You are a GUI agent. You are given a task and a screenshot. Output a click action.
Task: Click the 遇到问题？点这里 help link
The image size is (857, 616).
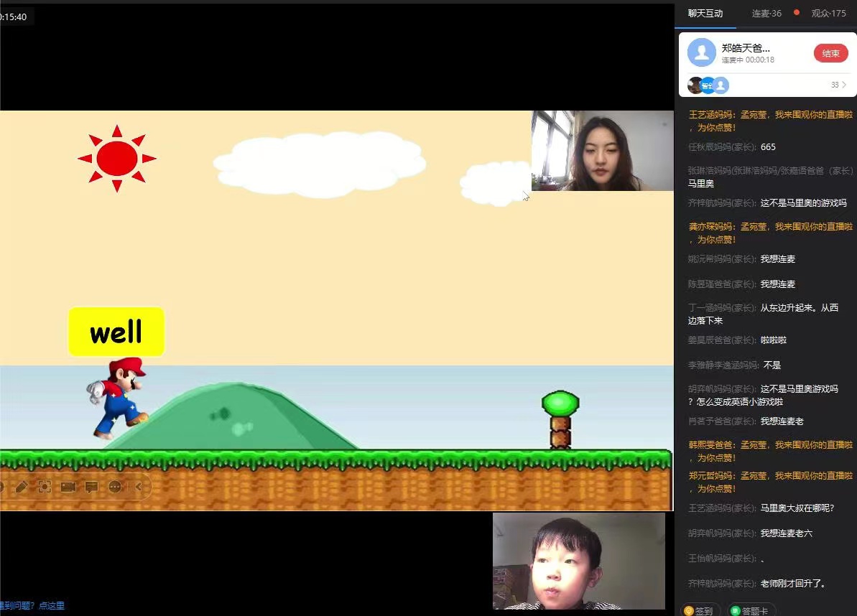pos(32,605)
